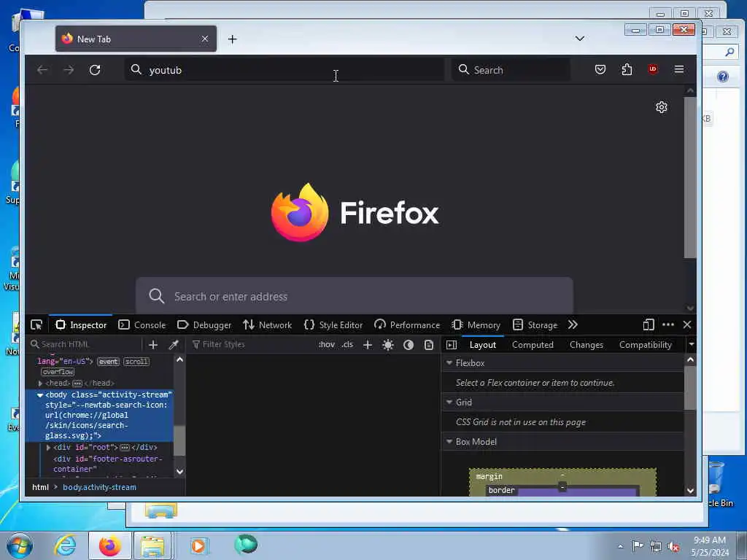Add a new CSS rule

tap(368, 345)
